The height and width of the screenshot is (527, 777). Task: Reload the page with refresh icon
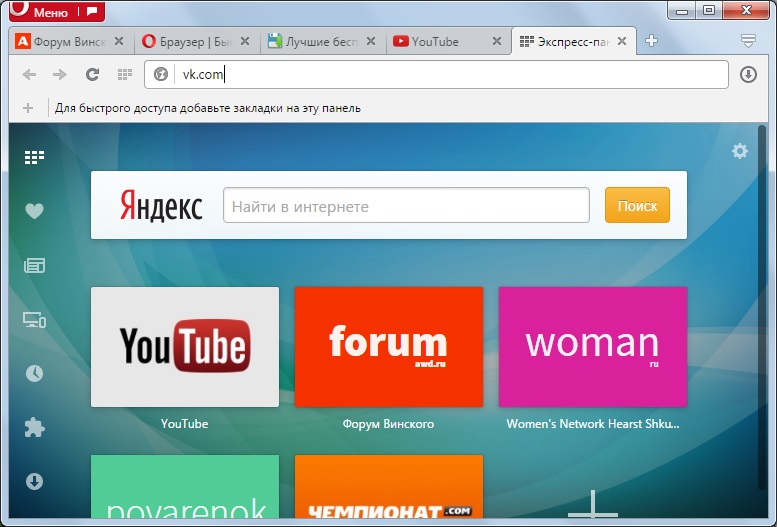click(92, 75)
